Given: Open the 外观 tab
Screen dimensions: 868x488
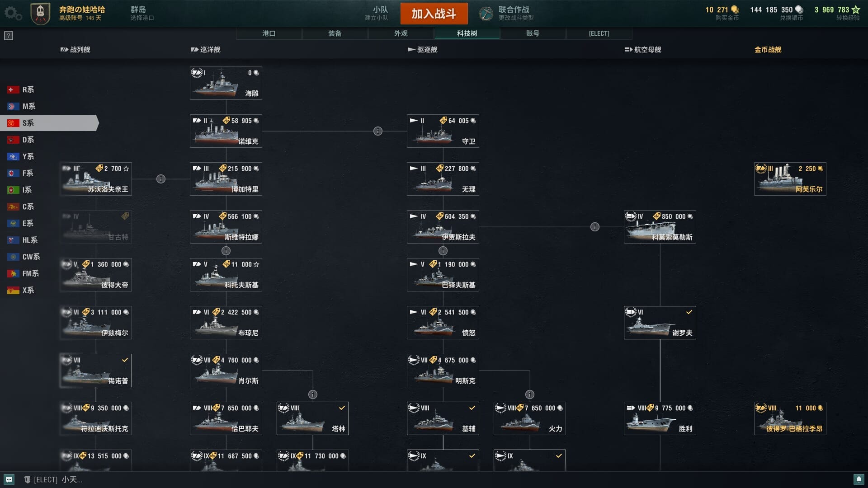Looking at the screenshot, I should click(401, 33).
